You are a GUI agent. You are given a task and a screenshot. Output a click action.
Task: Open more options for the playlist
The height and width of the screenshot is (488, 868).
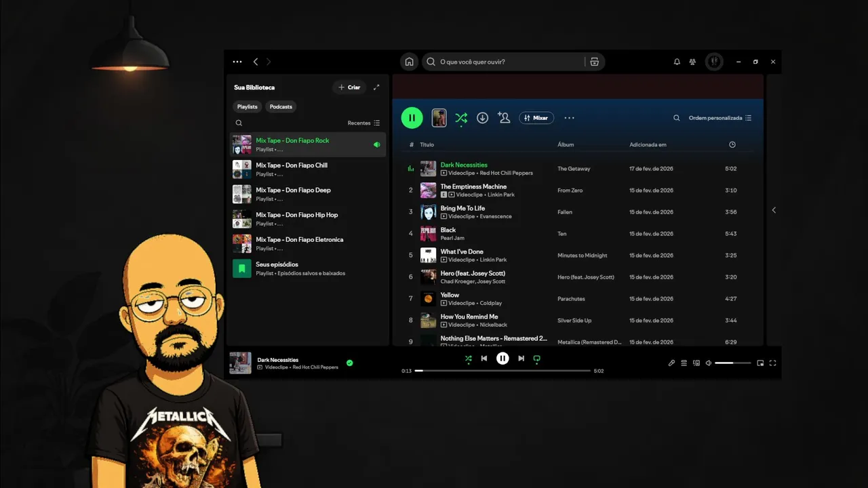coord(569,118)
